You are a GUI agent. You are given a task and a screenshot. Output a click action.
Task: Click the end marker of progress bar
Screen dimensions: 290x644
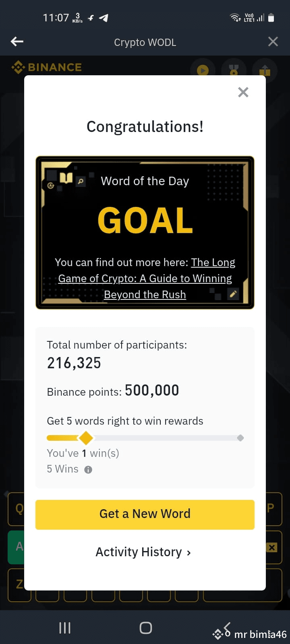coord(240,438)
